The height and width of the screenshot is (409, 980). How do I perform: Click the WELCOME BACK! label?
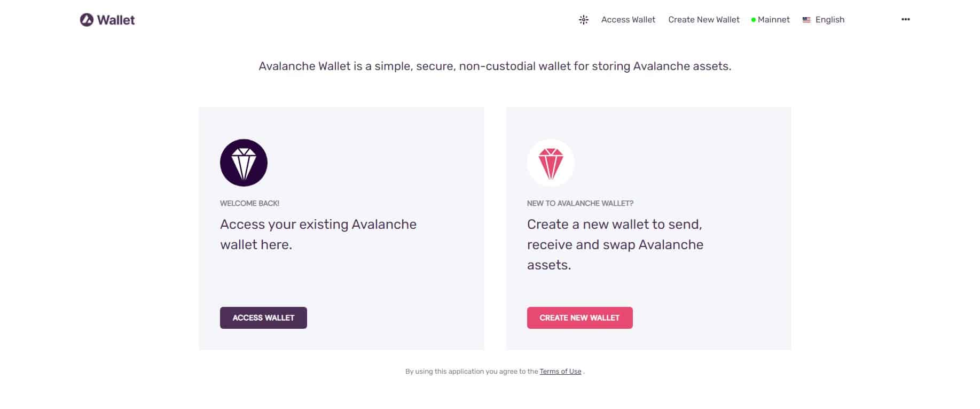pos(249,204)
